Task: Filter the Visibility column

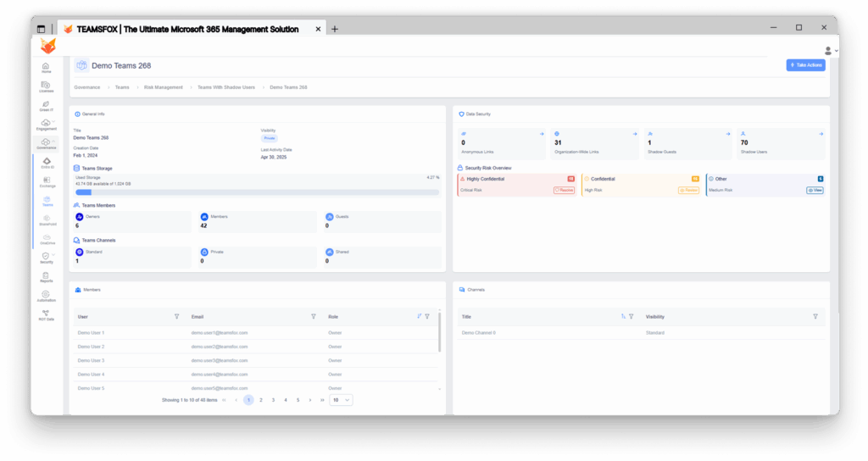Action: click(815, 317)
